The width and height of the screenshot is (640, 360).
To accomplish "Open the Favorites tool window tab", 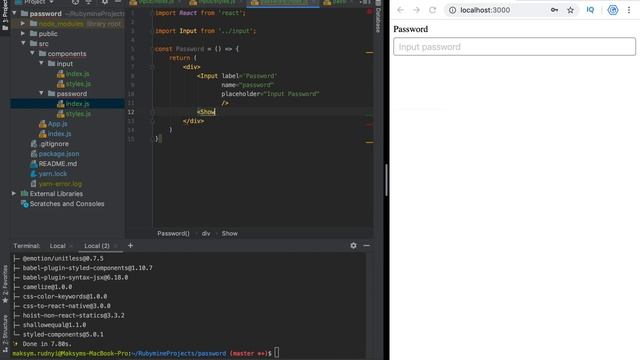I will click(x=5, y=284).
